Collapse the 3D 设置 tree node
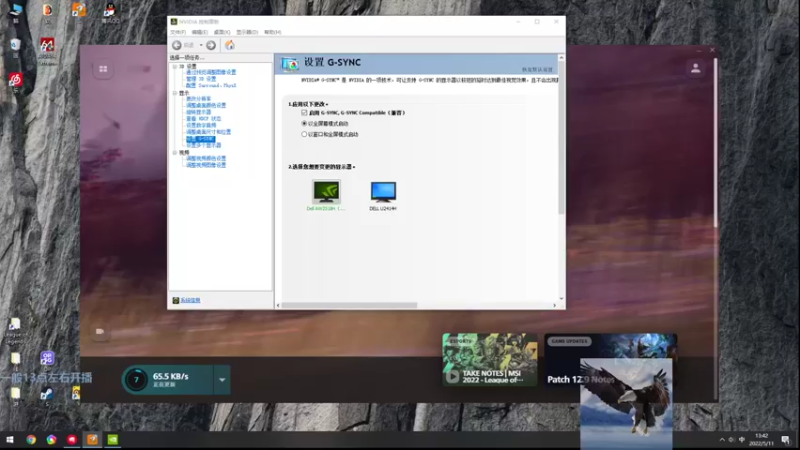800x450 pixels. [174, 66]
